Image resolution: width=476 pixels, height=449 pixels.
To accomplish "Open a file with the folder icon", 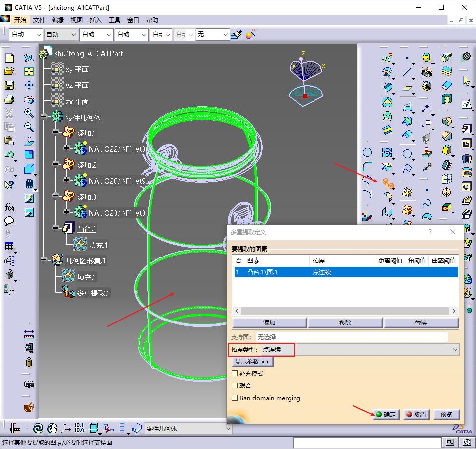I will click(x=9, y=71).
